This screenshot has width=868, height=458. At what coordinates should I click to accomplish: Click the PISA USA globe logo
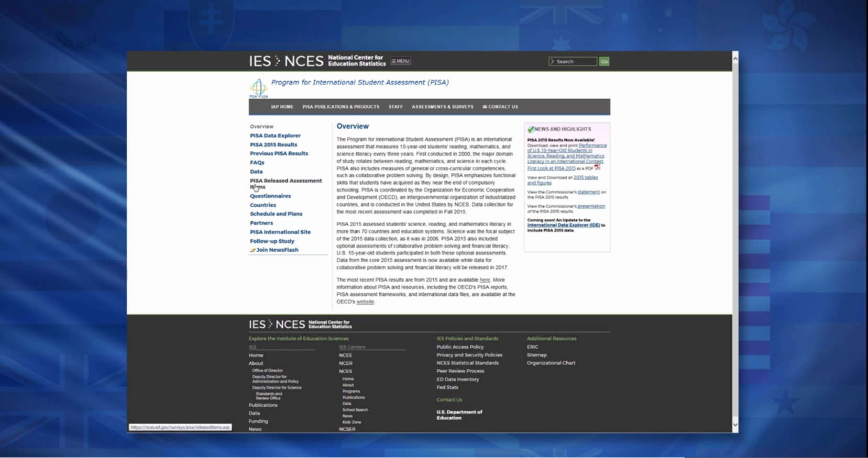[258, 88]
